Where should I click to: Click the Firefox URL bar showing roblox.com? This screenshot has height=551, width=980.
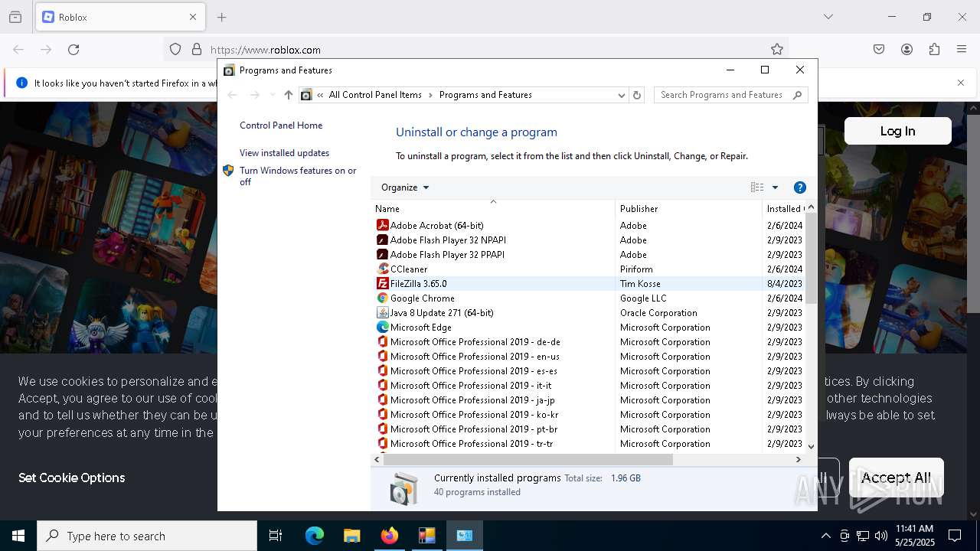click(475, 50)
